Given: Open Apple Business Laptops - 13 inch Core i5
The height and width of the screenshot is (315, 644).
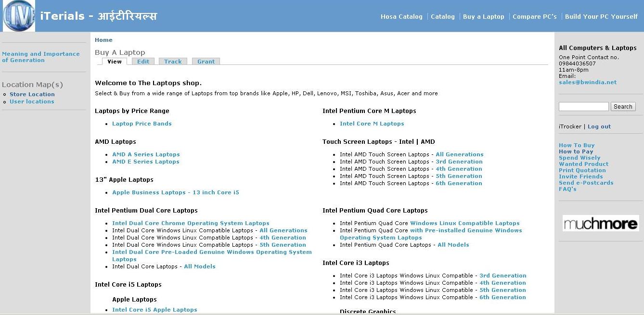Looking at the screenshot, I should click(176, 192).
